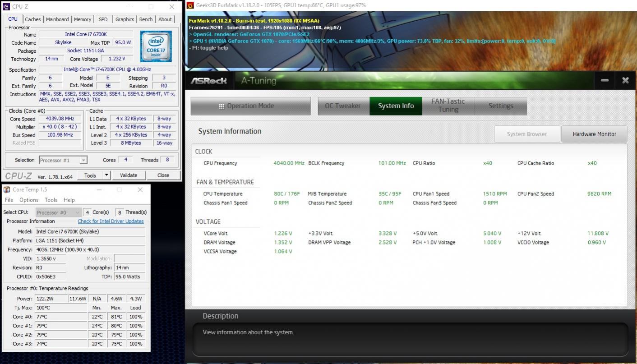Click the CPU Temperature value 80C / 176F
This screenshot has height=364, width=637.
pos(287,194)
